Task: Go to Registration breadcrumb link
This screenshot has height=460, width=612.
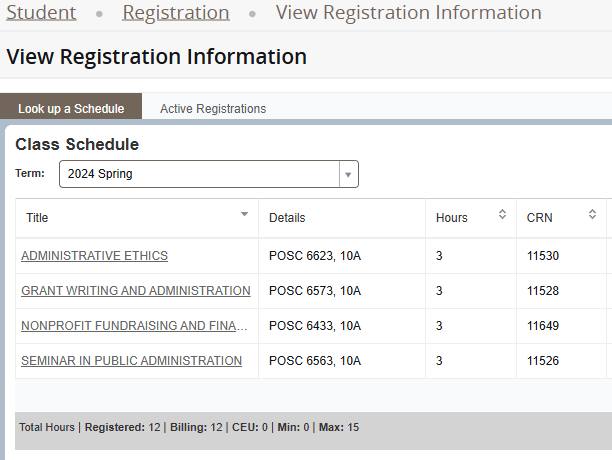Action: 176,12
